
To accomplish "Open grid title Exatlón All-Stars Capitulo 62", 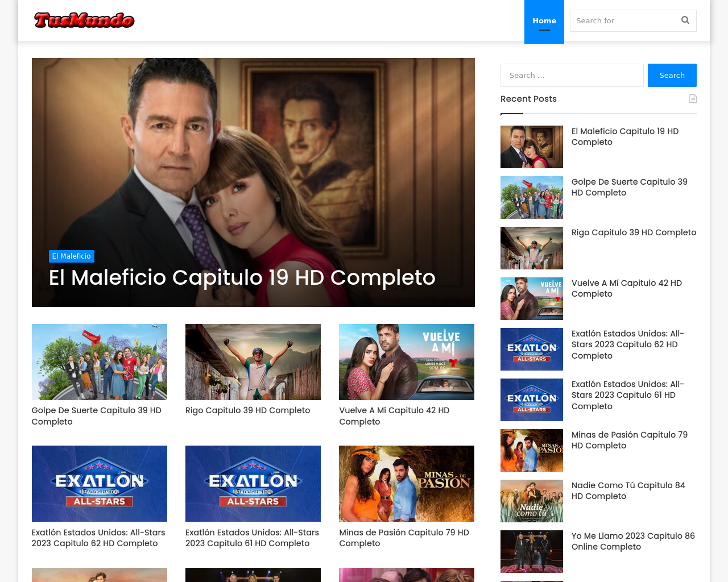I will click(x=98, y=538).
